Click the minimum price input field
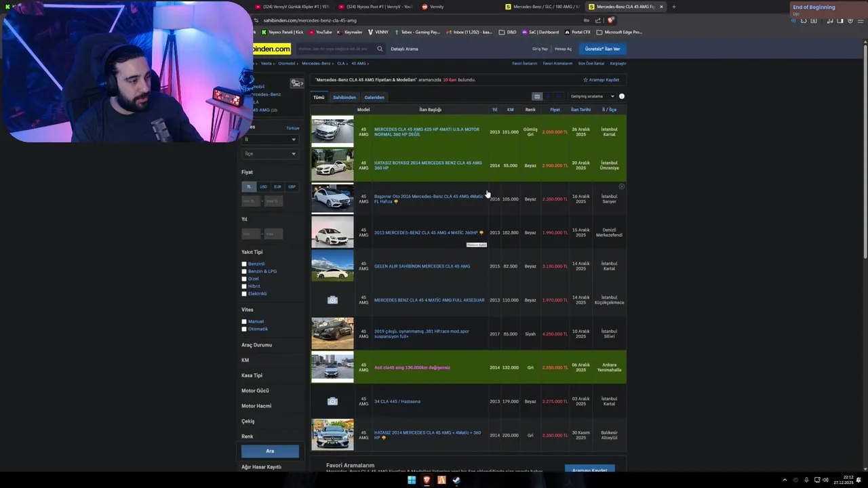The width and height of the screenshot is (868, 488). pos(251,201)
